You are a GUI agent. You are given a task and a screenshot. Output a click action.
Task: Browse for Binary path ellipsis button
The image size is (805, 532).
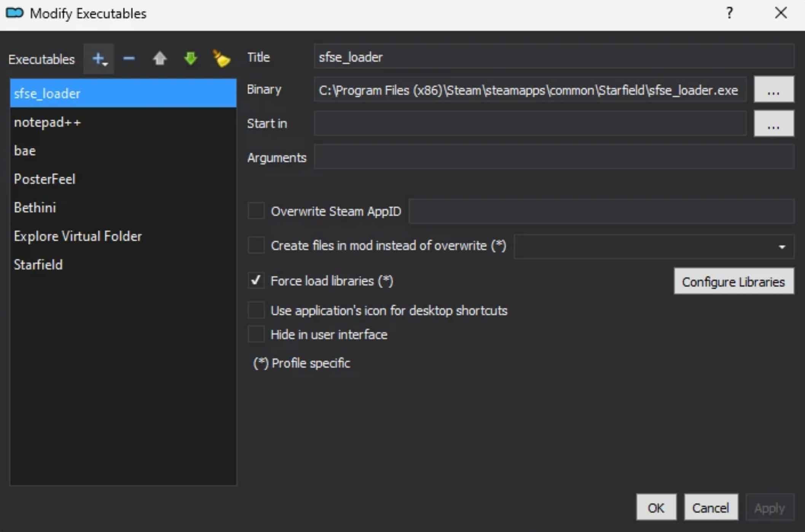[x=773, y=90]
